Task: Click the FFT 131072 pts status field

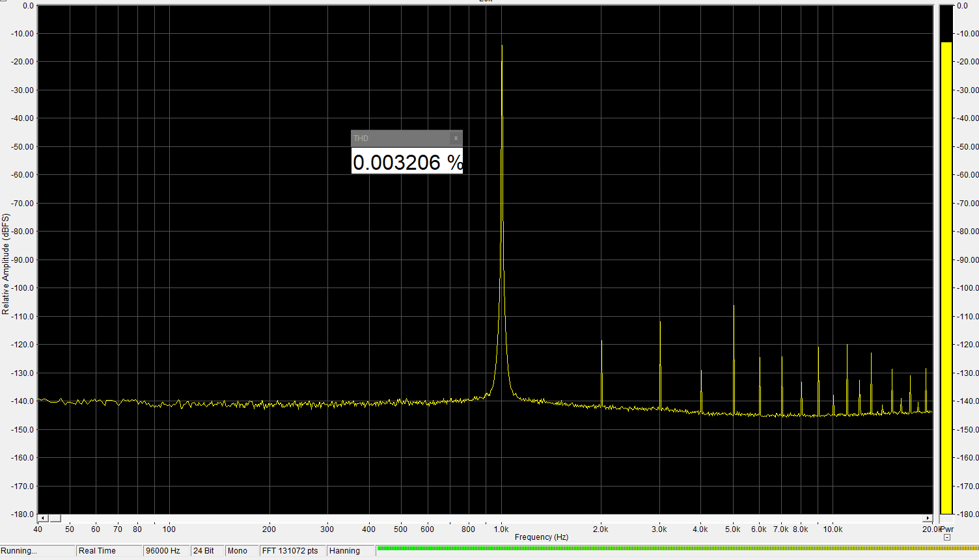Action: pos(292,551)
